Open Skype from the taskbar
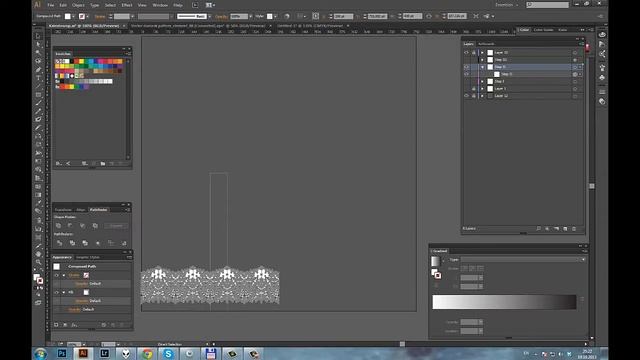This screenshot has height=360, width=640. [168, 353]
